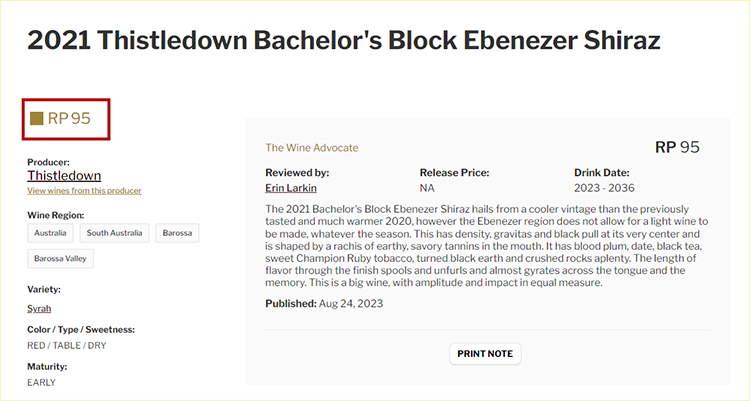Screen dimensions: 750x401
Task: Choose the Barossa Valley region tag
Action: (61, 260)
